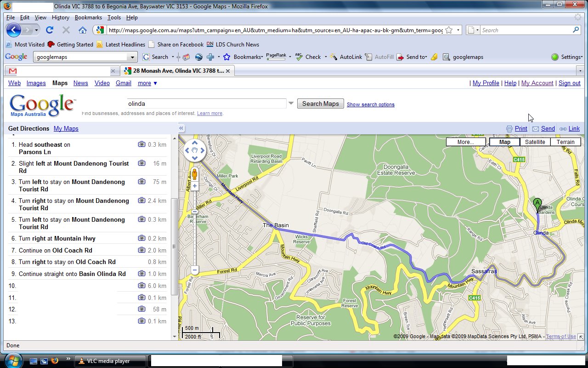
Task: Click the Home icon in navigation bar
Action: 83,30
